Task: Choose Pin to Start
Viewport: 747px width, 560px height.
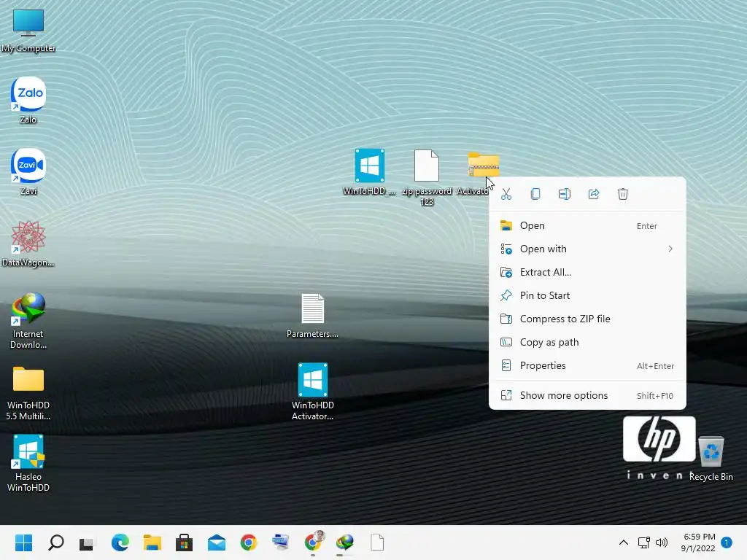Action: tap(587, 296)
